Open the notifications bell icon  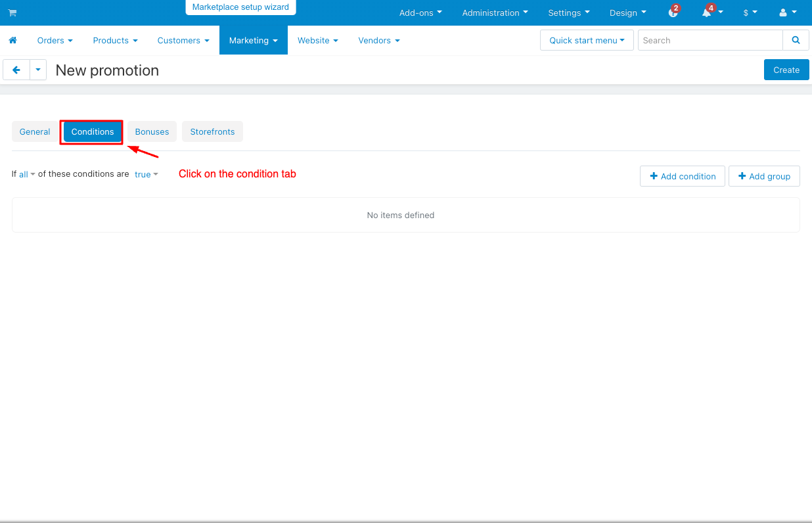pos(708,12)
